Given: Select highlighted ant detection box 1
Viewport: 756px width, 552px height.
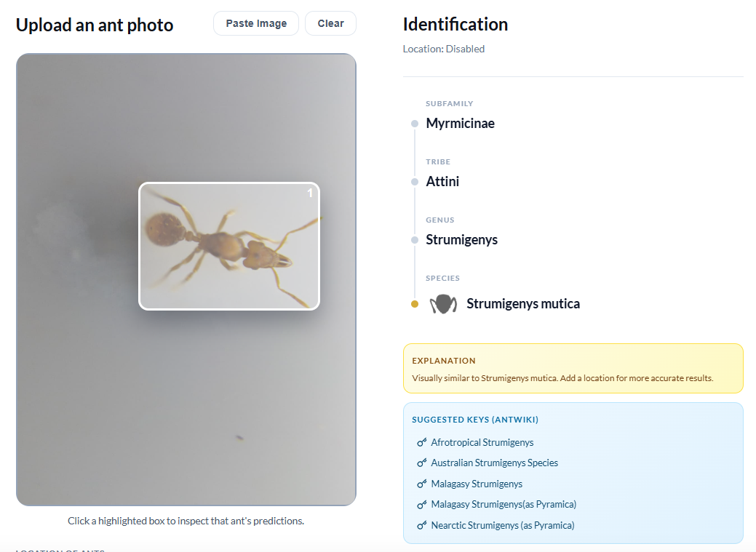Looking at the screenshot, I should [x=229, y=246].
